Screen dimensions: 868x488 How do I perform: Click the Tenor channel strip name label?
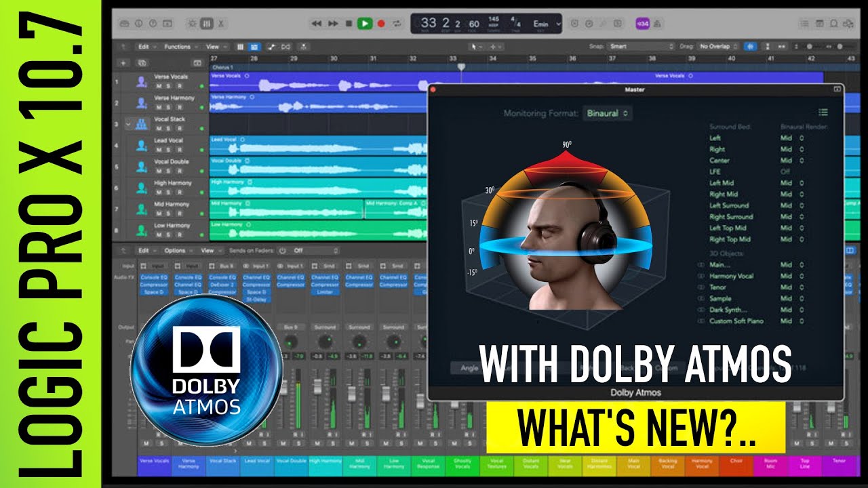point(839,464)
